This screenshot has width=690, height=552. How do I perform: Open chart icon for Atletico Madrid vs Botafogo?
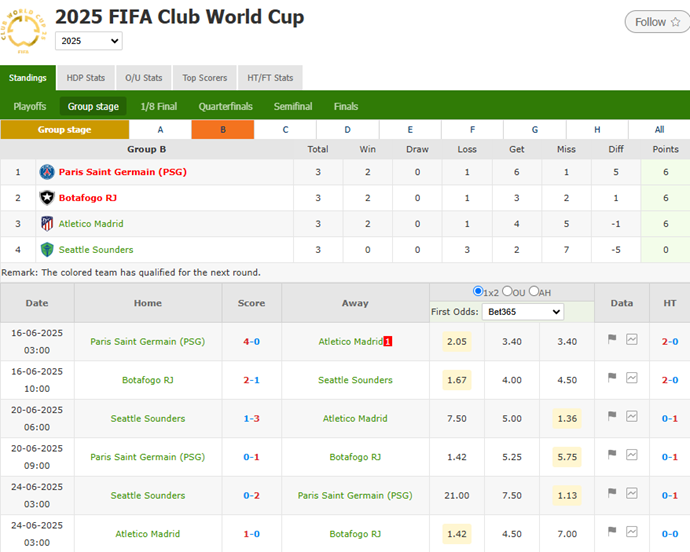pyautogui.click(x=631, y=531)
